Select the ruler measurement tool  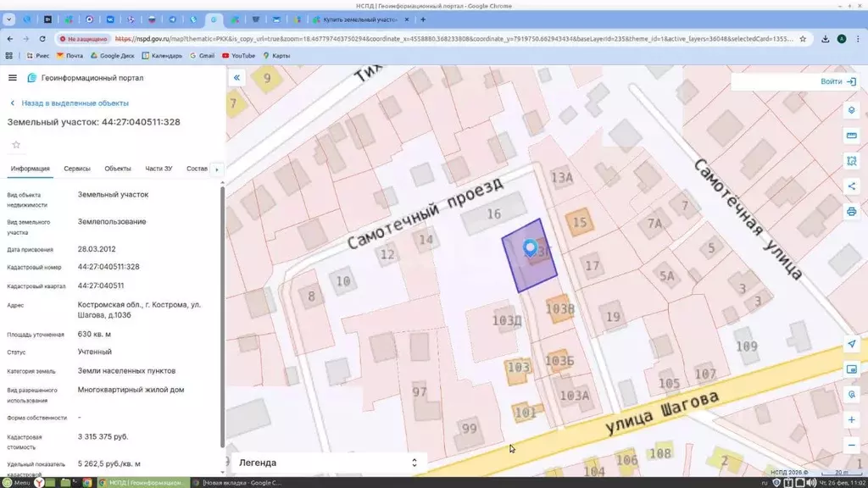(x=852, y=136)
